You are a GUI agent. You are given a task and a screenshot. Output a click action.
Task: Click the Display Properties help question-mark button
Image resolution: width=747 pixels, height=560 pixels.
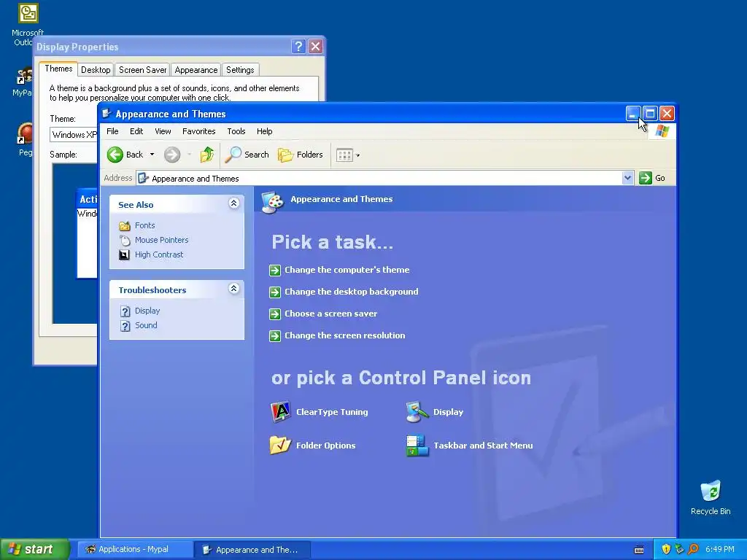tap(298, 46)
